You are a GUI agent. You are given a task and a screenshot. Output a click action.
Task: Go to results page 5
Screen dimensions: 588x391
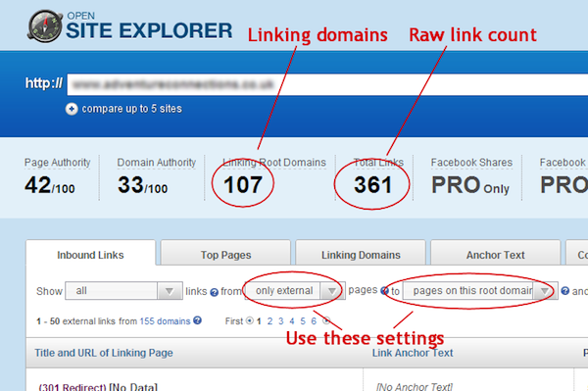[303, 321]
